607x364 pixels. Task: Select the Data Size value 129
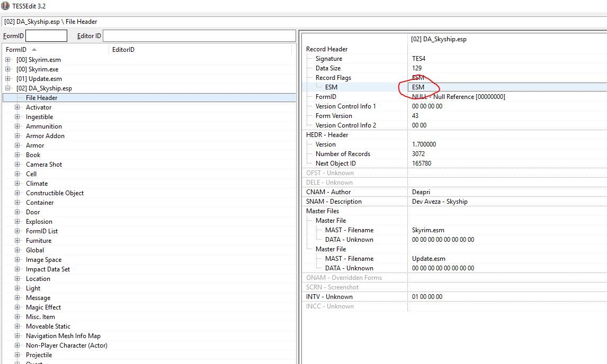tap(416, 68)
